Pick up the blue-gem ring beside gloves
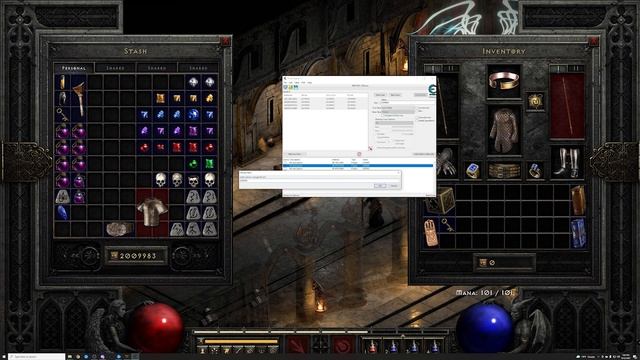This screenshot has height=360, width=640. coord(473,171)
